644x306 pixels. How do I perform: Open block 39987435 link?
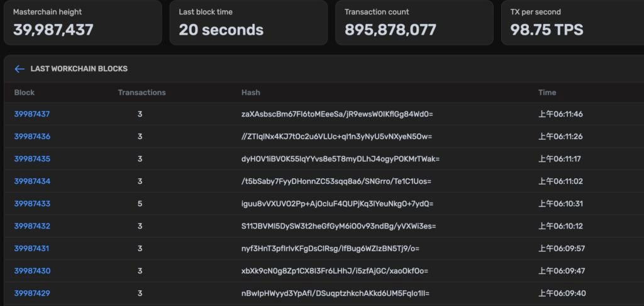(x=32, y=159)
